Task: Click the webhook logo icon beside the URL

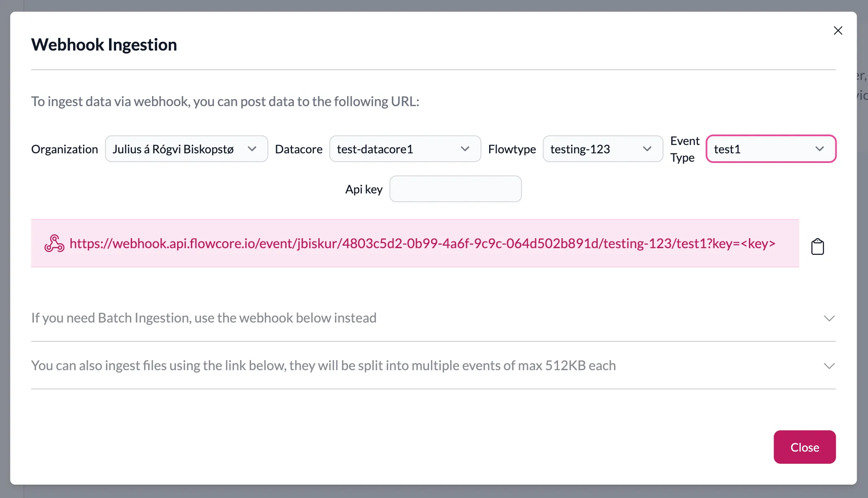Action: pos(54,243)
